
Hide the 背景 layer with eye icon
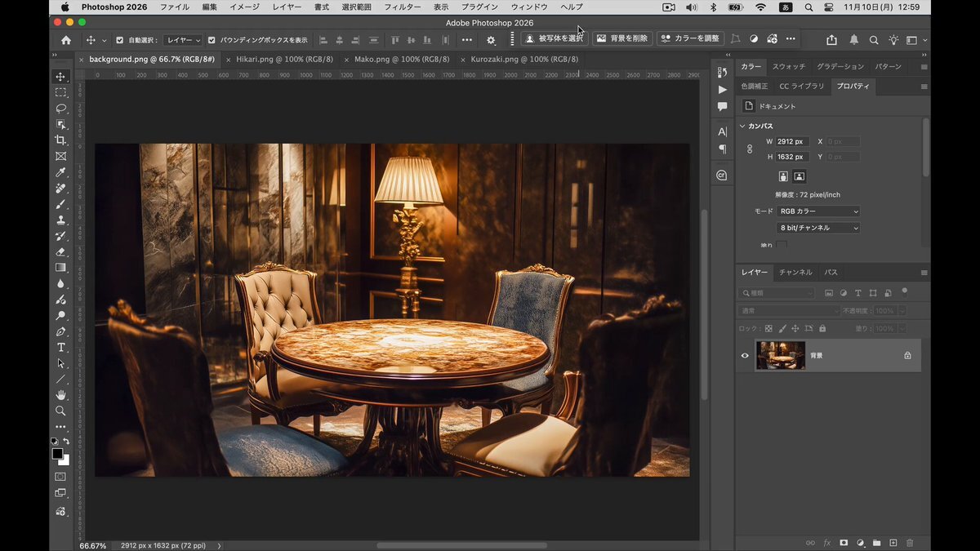tap(744, 356)
